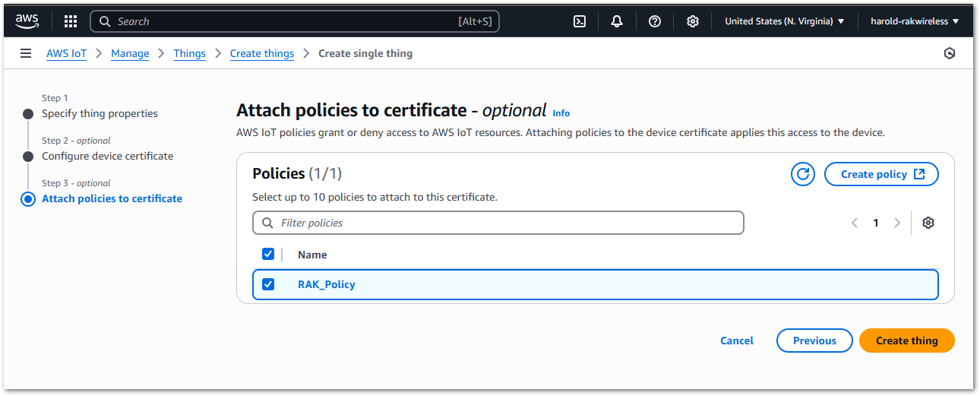Click the Filter policies search field
This screenshot has height=396, width=980.
498,223
